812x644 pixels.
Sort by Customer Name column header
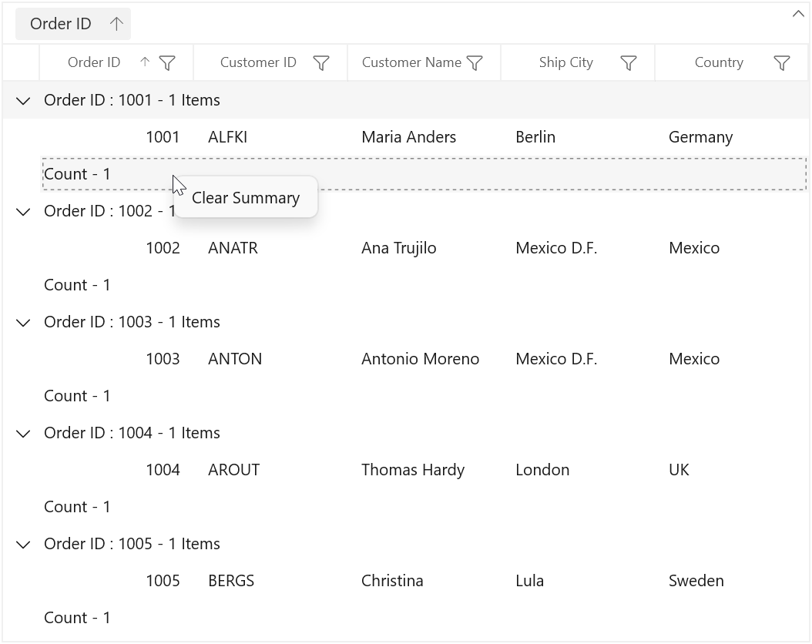(x=411, y=62)
